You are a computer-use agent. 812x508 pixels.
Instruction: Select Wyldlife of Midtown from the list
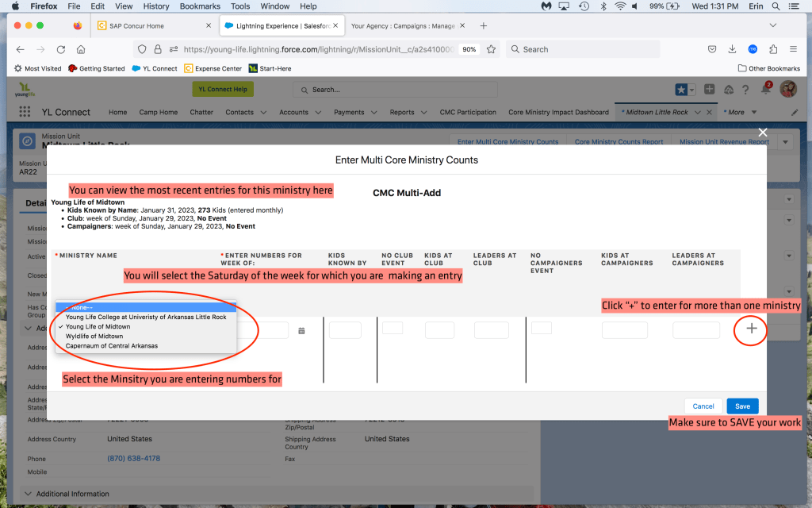point(94,336)
